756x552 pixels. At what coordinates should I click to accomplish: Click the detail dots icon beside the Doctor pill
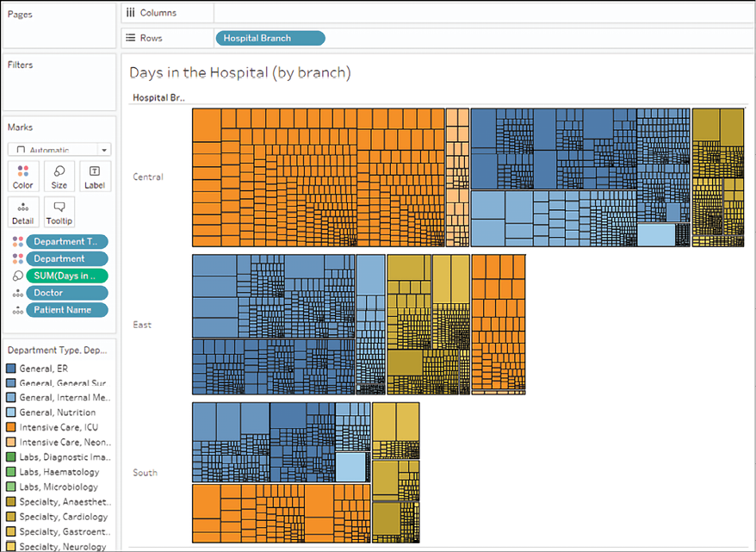click(17, 293)
